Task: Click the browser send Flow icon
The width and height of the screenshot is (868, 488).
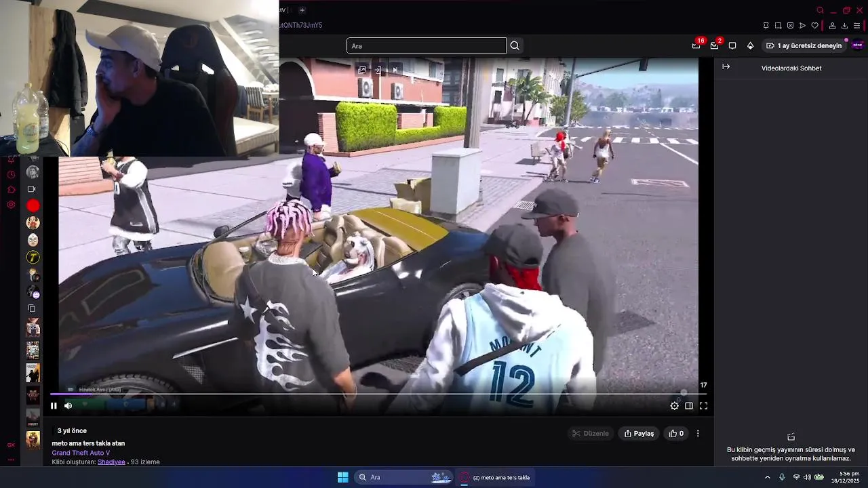Action: 802,26
